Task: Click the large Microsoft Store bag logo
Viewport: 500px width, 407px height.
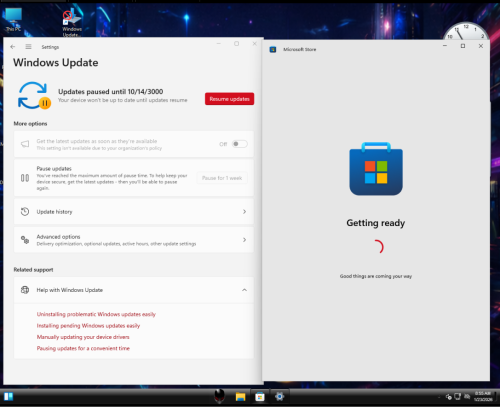Action: click(x=376, y=169)
